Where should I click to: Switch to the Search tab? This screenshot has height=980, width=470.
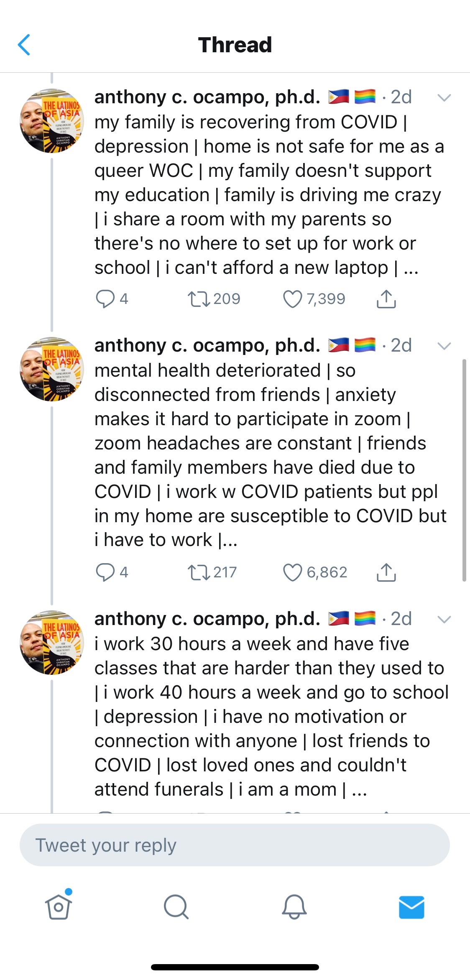pyautogui.click(x=176, y=906)
